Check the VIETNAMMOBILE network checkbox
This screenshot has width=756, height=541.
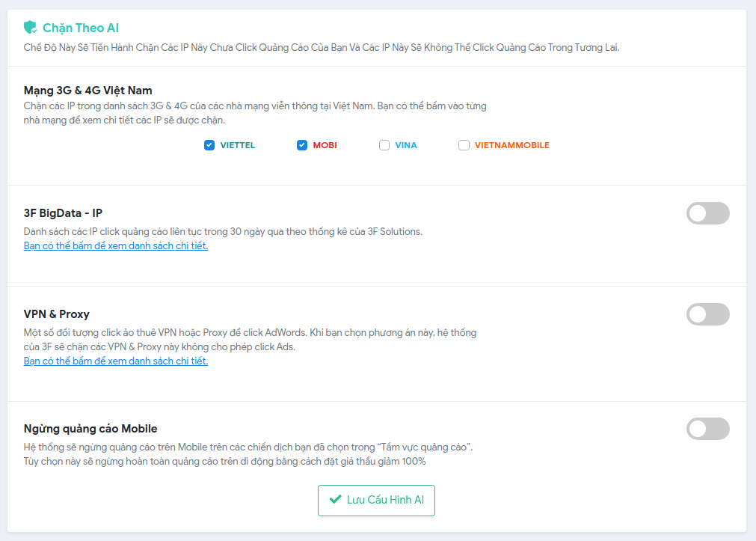pyautogui.click(x=464, y=145)
